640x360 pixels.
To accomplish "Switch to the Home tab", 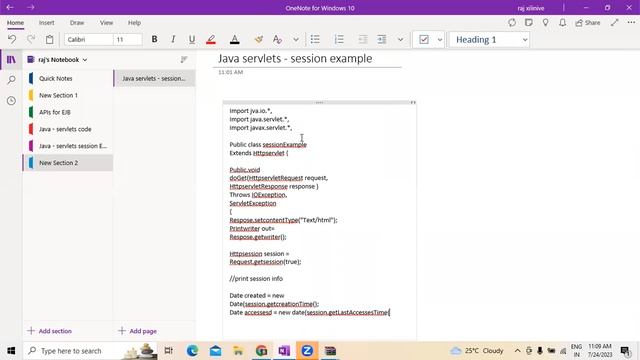I will coord(15,23).
